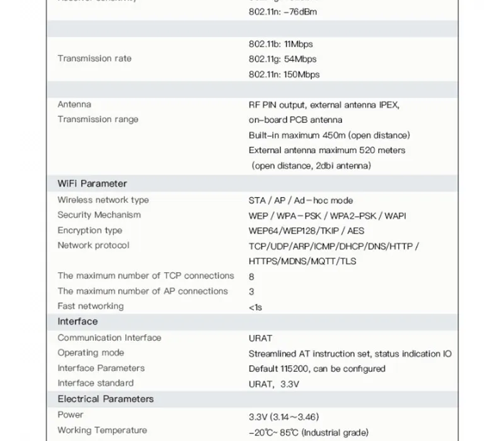
Task: Click the maximum number of TCP connections label
Action: (x=146, y=276)
